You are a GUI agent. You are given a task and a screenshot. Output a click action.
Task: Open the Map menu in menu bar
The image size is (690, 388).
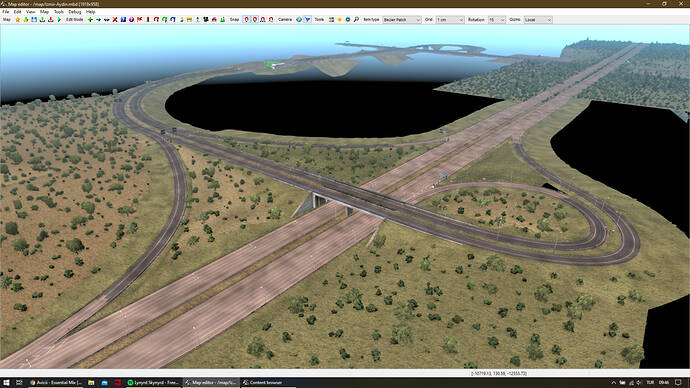click(x=44, y=12)
